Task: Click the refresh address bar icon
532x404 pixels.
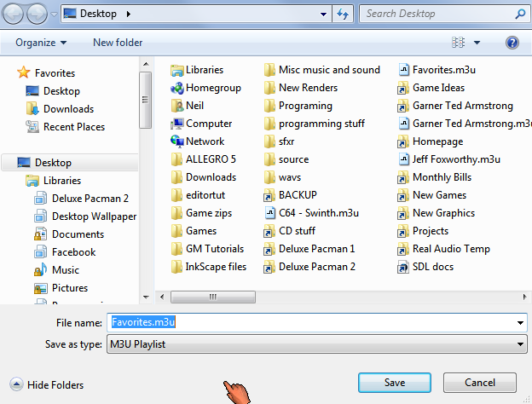Action: coord(343,14)
